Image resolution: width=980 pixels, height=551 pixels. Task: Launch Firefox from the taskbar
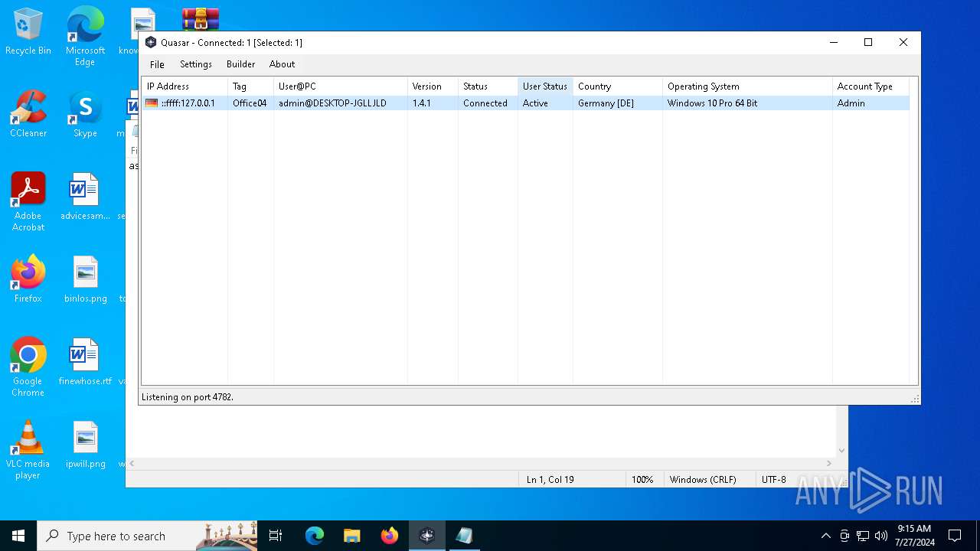click(x=389, y=536)
